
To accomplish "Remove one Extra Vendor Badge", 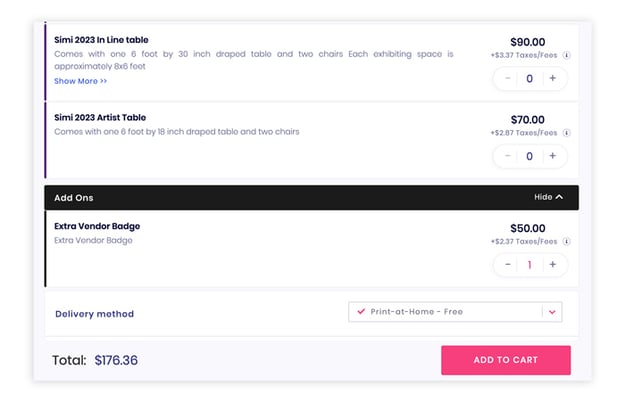I will point(507,265).
